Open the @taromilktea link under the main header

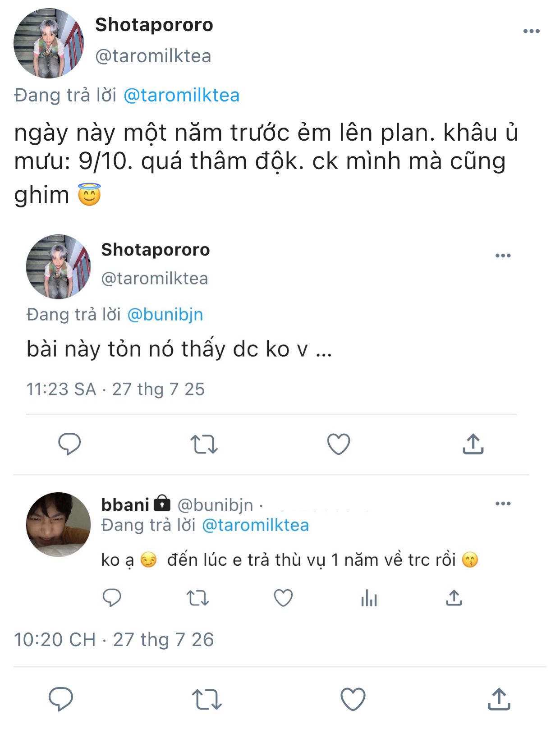181,96
